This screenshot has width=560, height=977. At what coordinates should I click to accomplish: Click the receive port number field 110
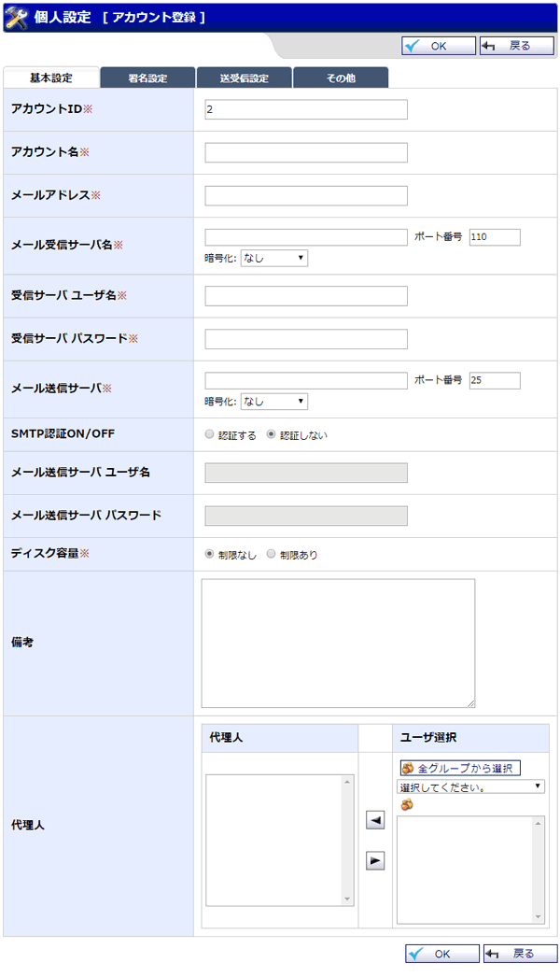(495, 237)
